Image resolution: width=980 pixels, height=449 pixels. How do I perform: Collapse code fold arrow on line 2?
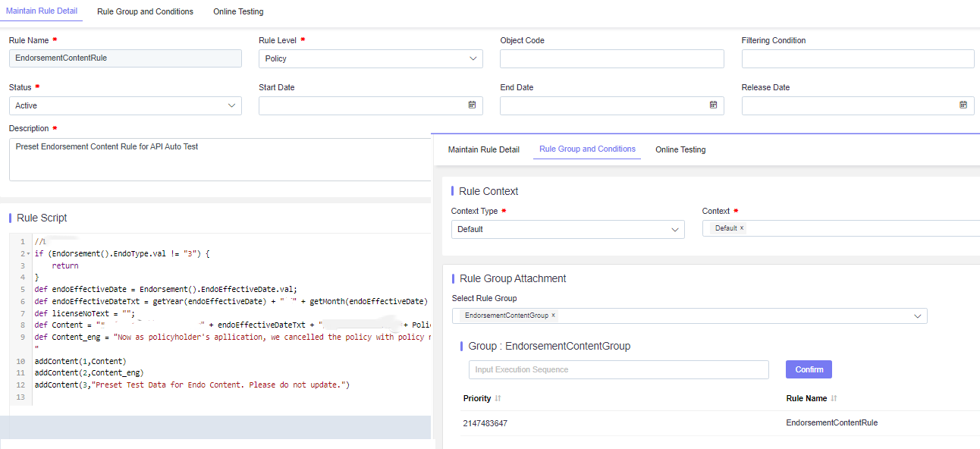(x=29, y=254)
